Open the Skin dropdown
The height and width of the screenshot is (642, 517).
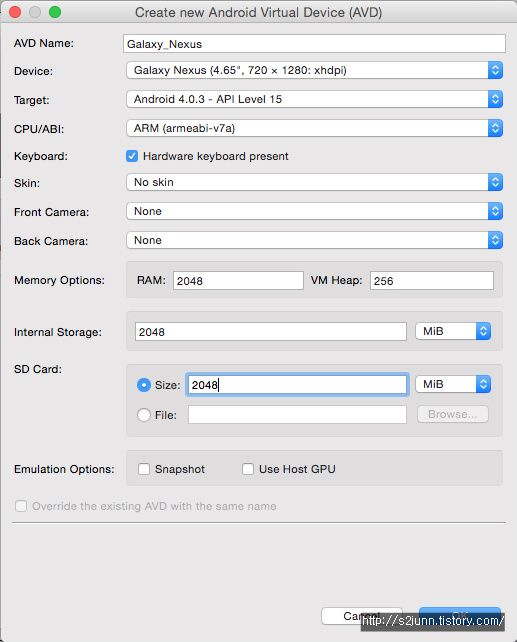pyautogui.click(x=314, y=182)
